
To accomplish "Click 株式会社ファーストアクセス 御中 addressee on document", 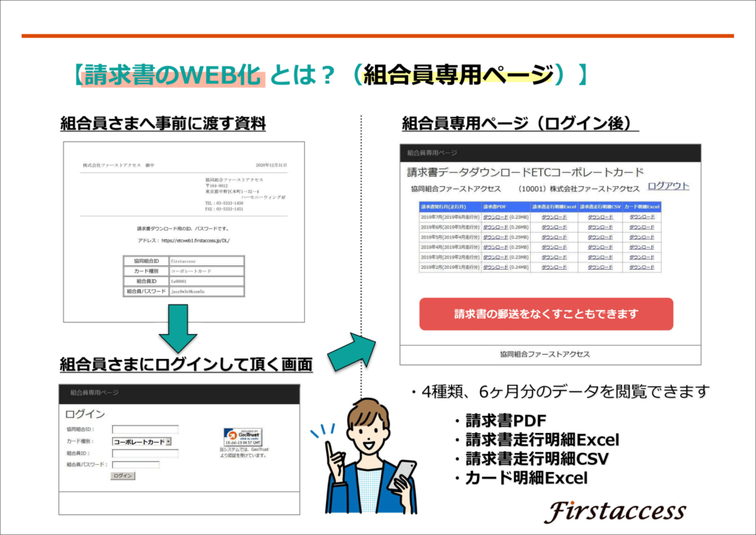I will point(119,166).
